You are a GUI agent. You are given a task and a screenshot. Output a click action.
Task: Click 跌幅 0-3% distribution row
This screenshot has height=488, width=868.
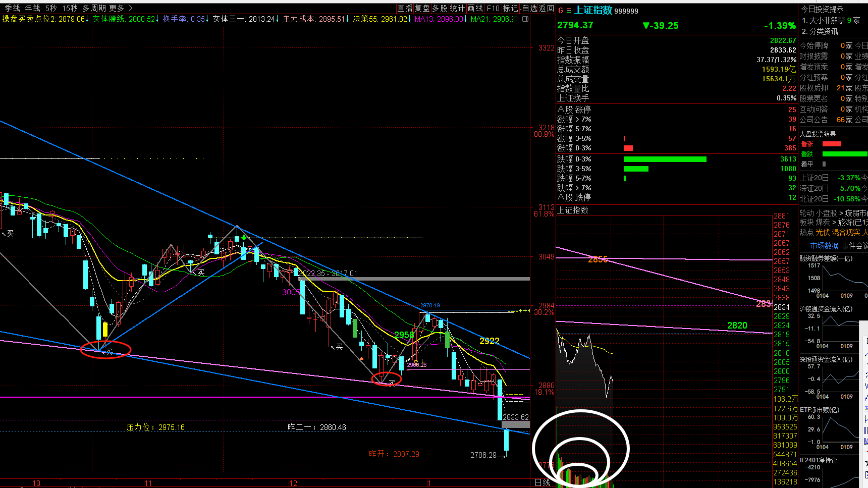(x=677, y=159)
